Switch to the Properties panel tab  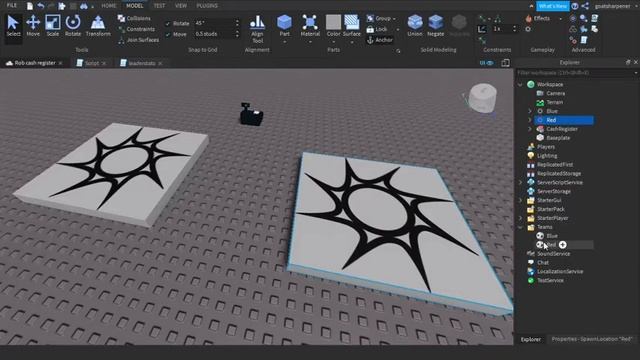click(x=591, y=339)
